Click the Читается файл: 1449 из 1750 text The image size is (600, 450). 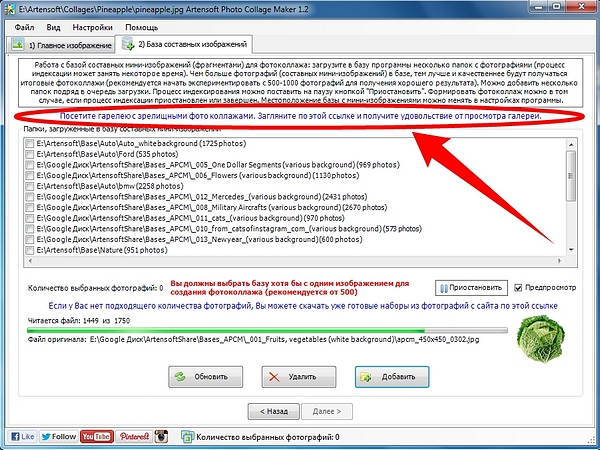79,321
